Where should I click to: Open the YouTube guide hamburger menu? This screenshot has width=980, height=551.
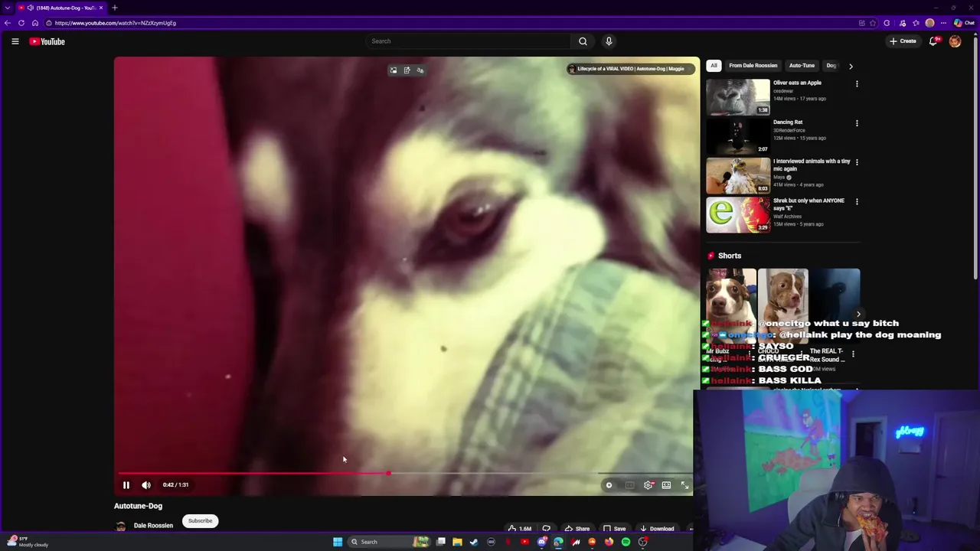15,41
